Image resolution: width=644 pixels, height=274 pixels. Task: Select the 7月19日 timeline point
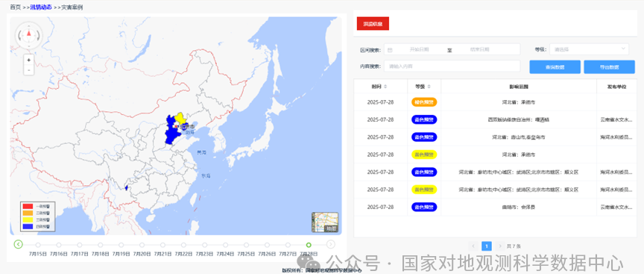(x=121, y=245)
